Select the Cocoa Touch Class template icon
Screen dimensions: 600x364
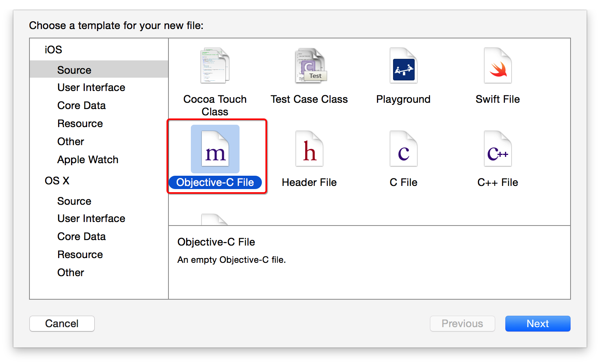pos(215,66)
